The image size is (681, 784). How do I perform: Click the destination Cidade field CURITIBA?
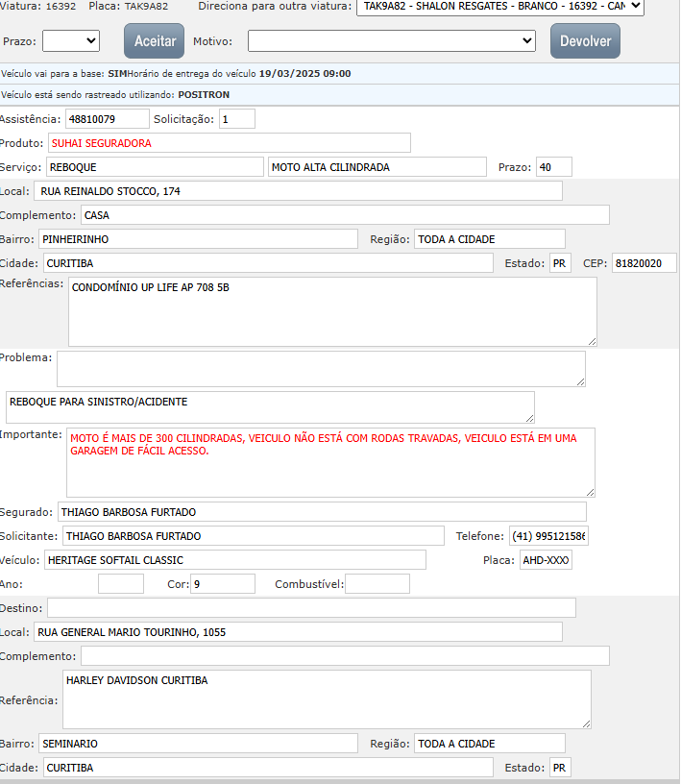[x=268, y=768]
